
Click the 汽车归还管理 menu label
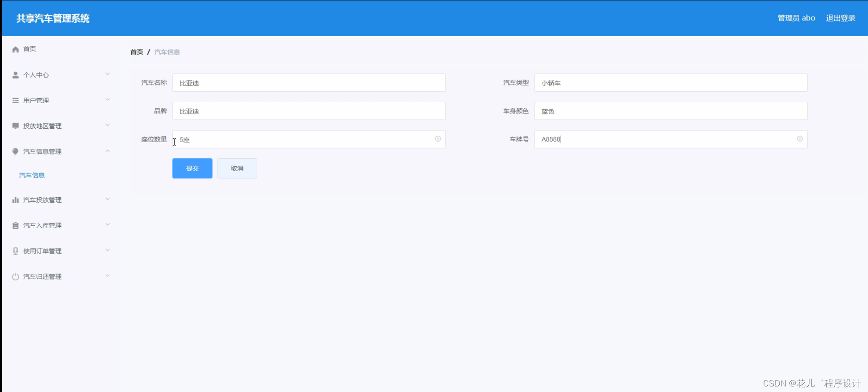42,277
